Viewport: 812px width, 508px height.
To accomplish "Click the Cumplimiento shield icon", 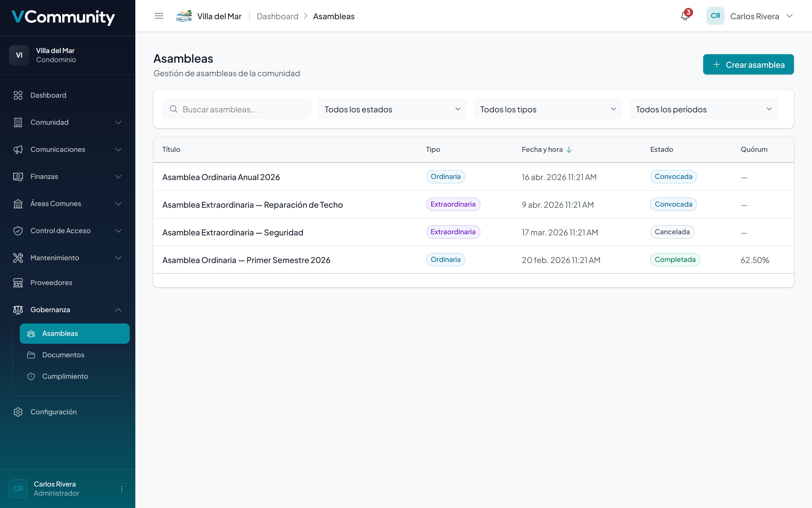I will [x=31, y=376].
